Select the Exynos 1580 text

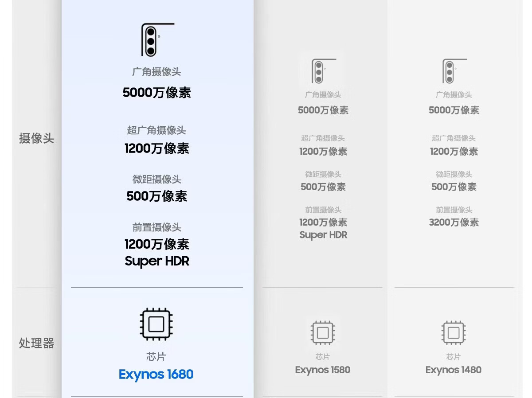point(323,370)
